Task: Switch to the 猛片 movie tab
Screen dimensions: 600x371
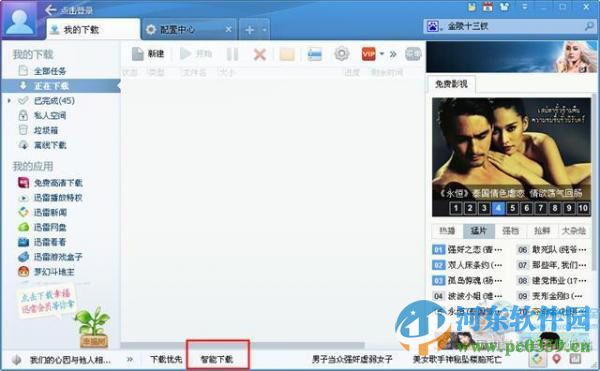Action: click(x=479, y=231)
